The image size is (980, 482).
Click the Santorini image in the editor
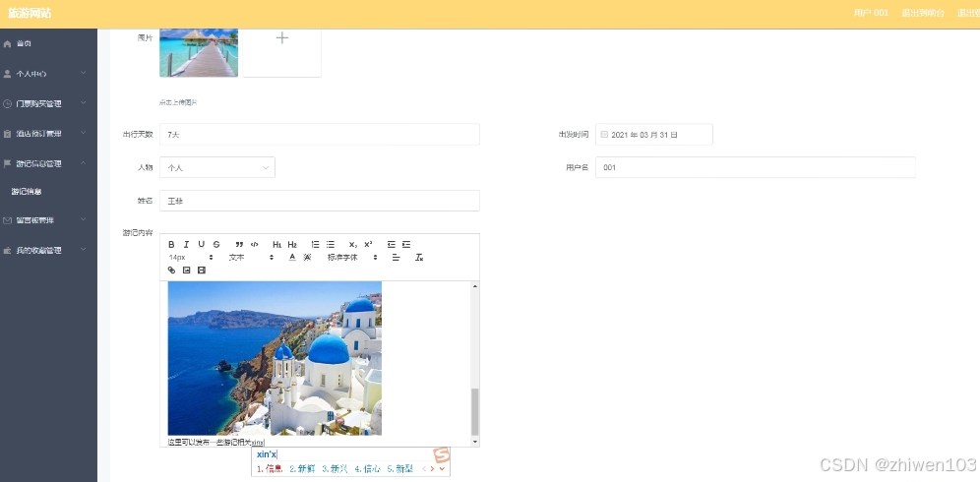click(275, 358)
